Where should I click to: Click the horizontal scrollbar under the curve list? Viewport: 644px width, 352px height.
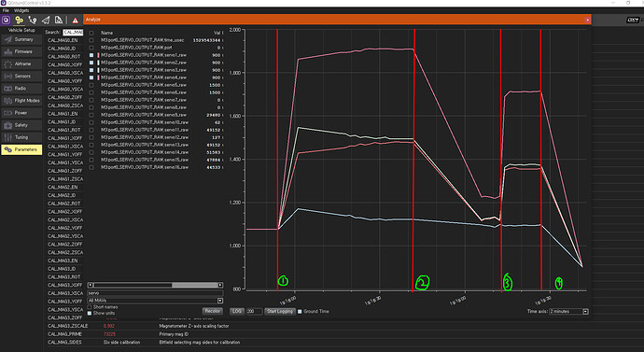point(155,285)
